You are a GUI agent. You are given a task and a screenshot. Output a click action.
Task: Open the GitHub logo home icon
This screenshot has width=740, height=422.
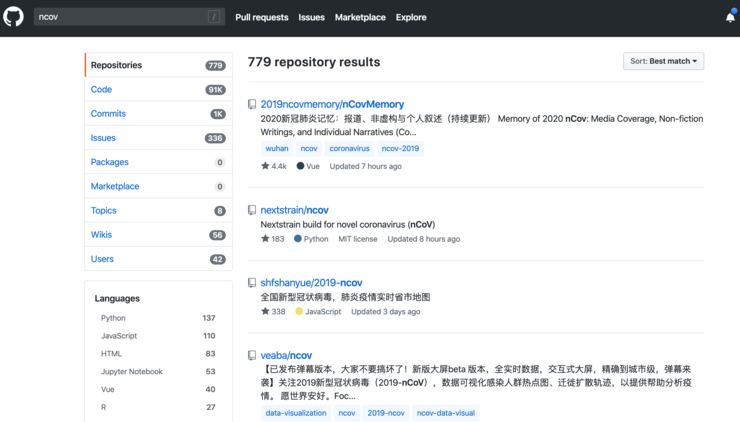[13, 17]
